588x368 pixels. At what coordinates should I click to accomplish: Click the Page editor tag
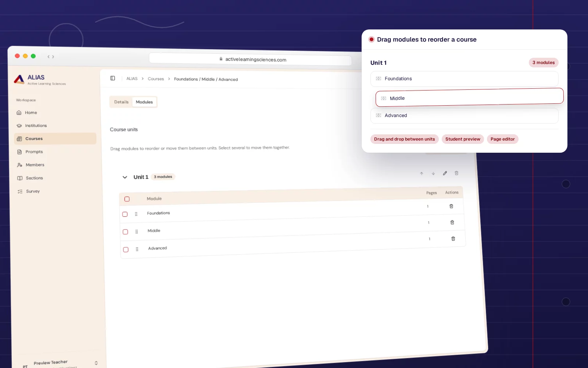[x=503, y=139]
